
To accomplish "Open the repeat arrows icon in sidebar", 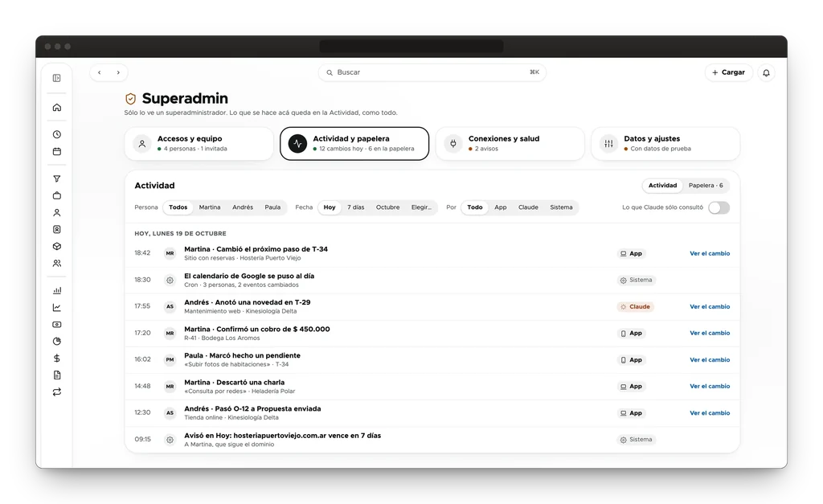I will point(57,391).
